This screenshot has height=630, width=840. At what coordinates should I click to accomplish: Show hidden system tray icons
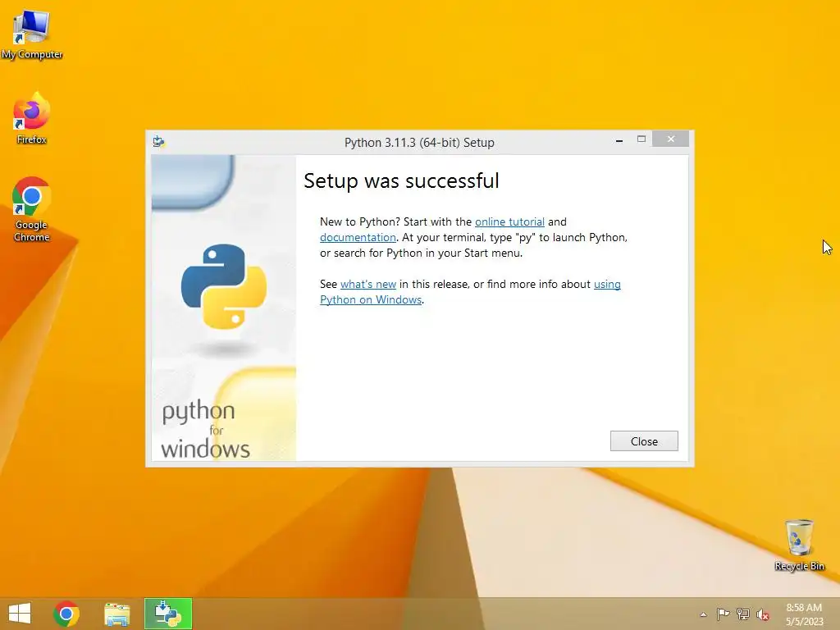(x=703, y=614)
